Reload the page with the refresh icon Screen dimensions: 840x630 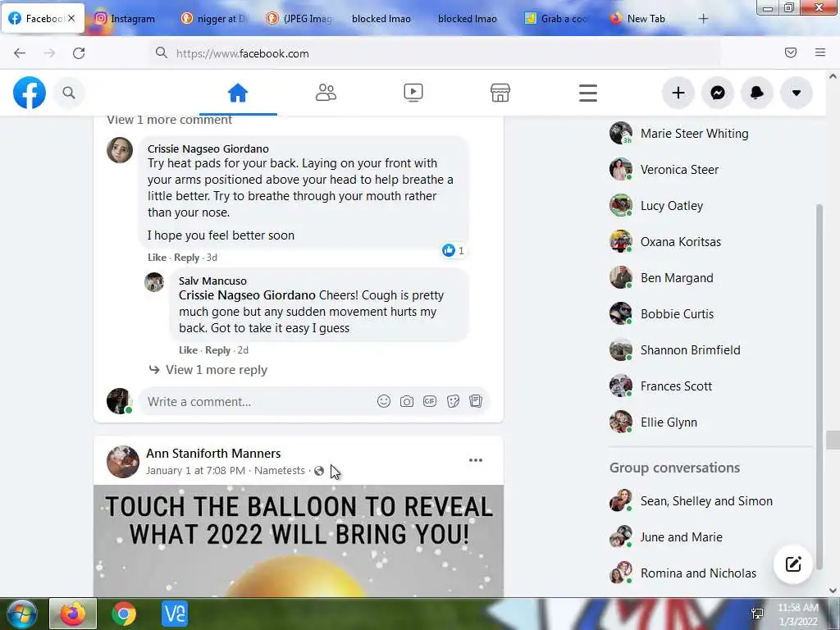pos(79,53)
